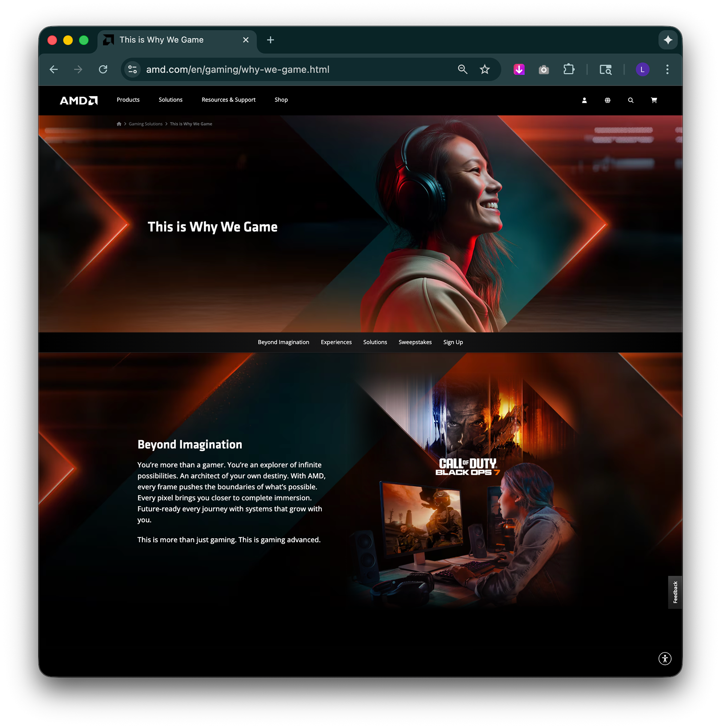Open the site search magnifier icon

coord(630,100)
